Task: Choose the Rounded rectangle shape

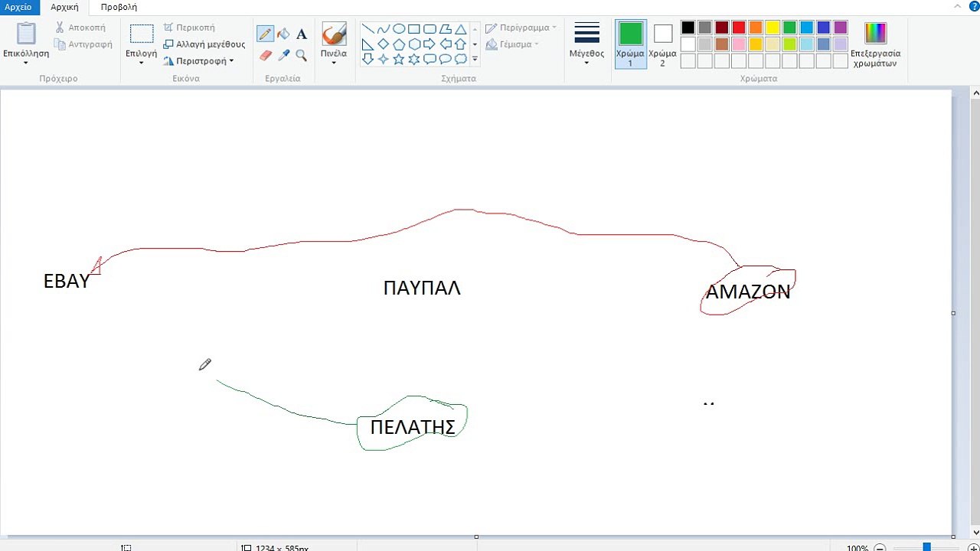Action: click(x=430, y=29)
